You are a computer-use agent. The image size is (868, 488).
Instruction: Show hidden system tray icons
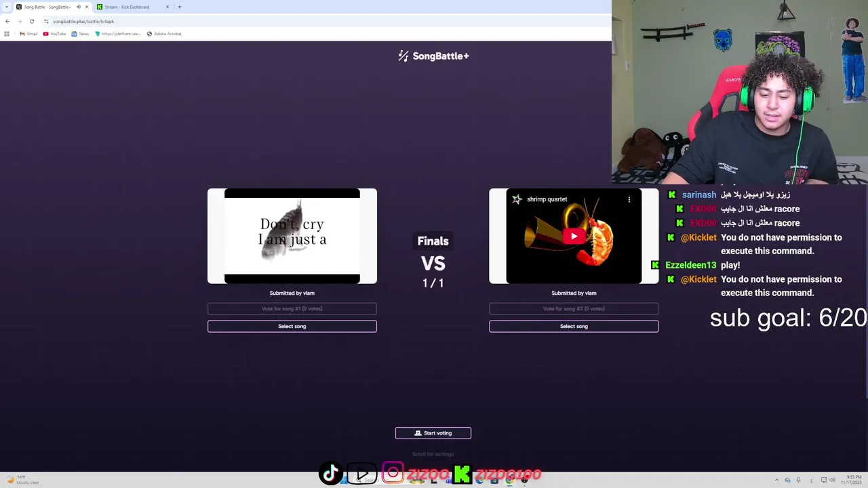tap(776, 480)
